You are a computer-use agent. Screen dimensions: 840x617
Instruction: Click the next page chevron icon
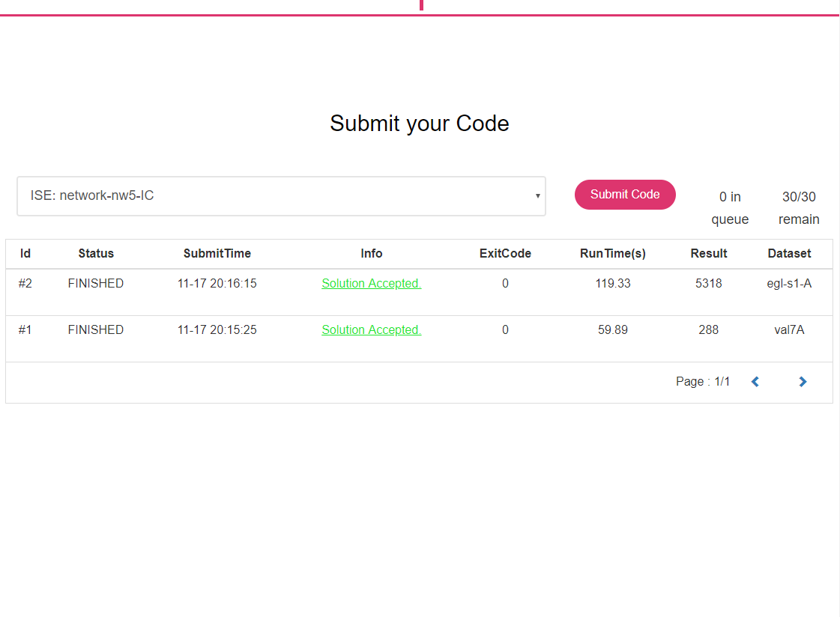pyautogui.click(x=803, y=381)
